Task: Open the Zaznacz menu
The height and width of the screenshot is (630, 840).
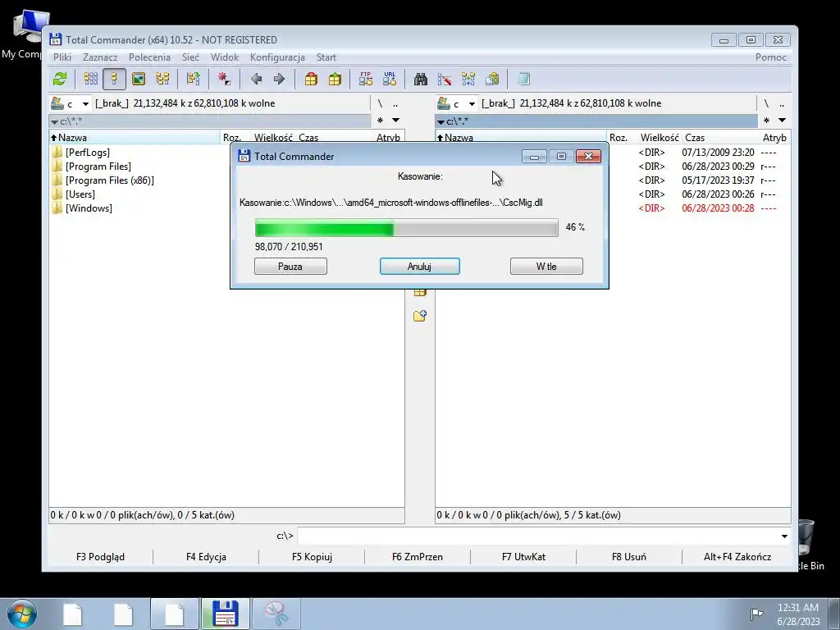Action: [99, 57]
